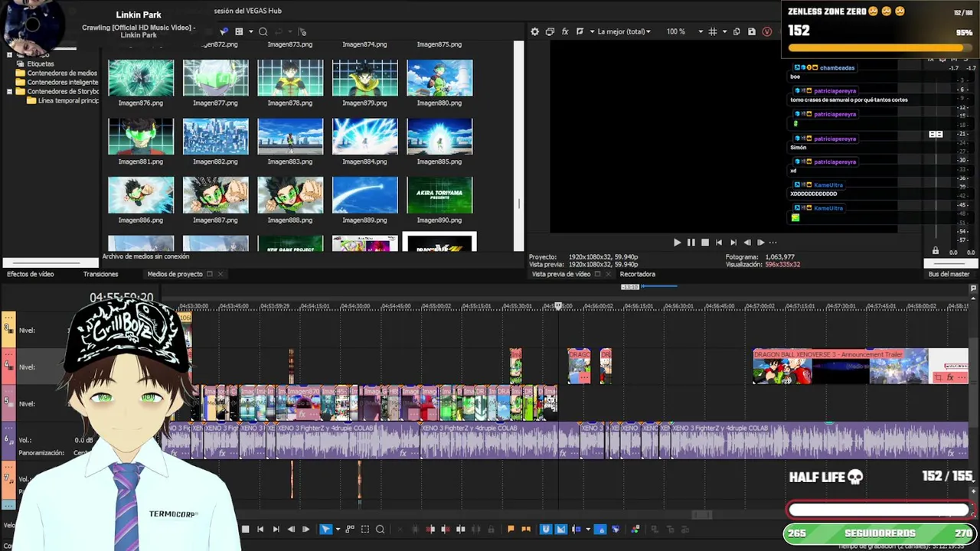Open video preview properties gear icon

click(x=534, y=31)
